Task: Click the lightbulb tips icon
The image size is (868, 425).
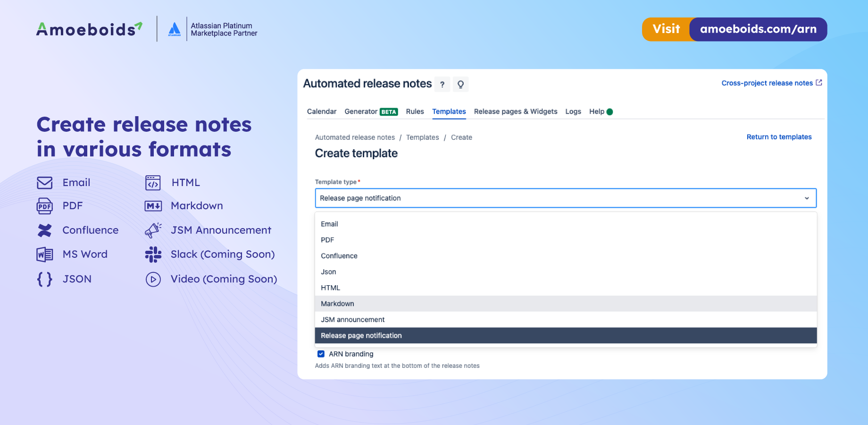Action: coord(460,84)
